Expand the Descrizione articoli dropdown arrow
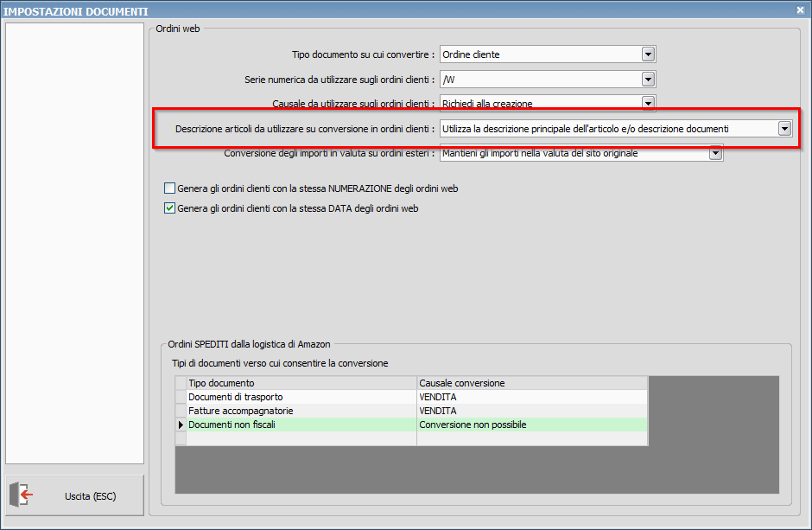Viewport: 812px width, 530px height. pyautogui.click(x=784, y=129)
